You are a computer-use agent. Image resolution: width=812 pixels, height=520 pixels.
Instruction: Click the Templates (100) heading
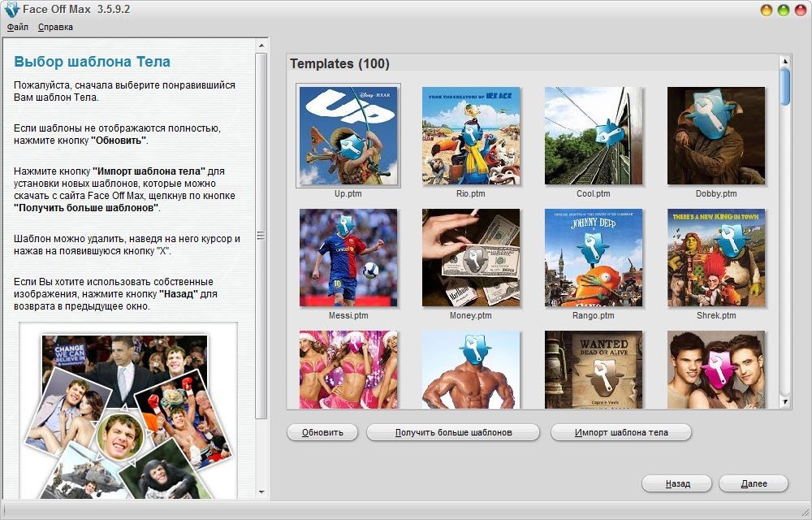pos(339,63)
